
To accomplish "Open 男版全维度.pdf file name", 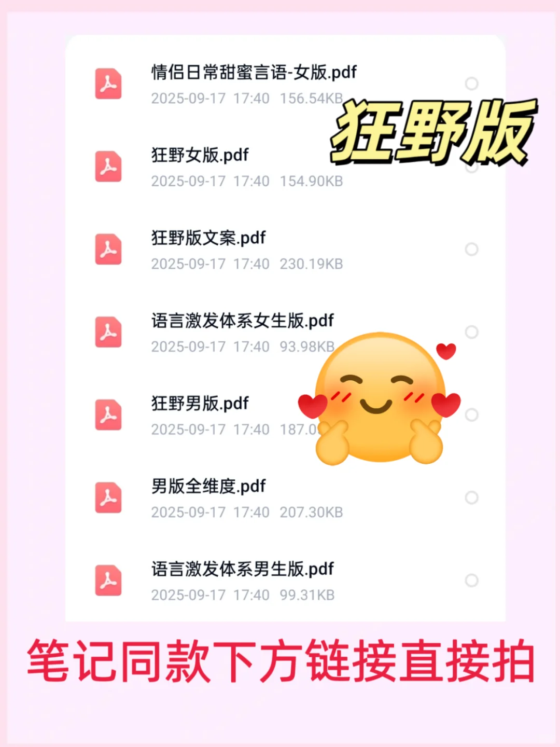I will click(208, 487).
